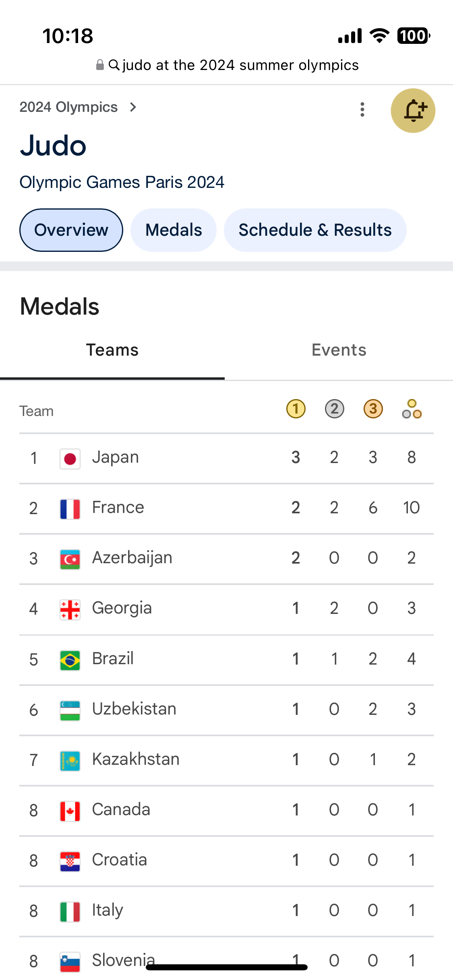Image resolution: width=453 pixels, height=980 pixels.
Task: Select the Medals chip
Action: pyautogui.click(x=174, y=230)
